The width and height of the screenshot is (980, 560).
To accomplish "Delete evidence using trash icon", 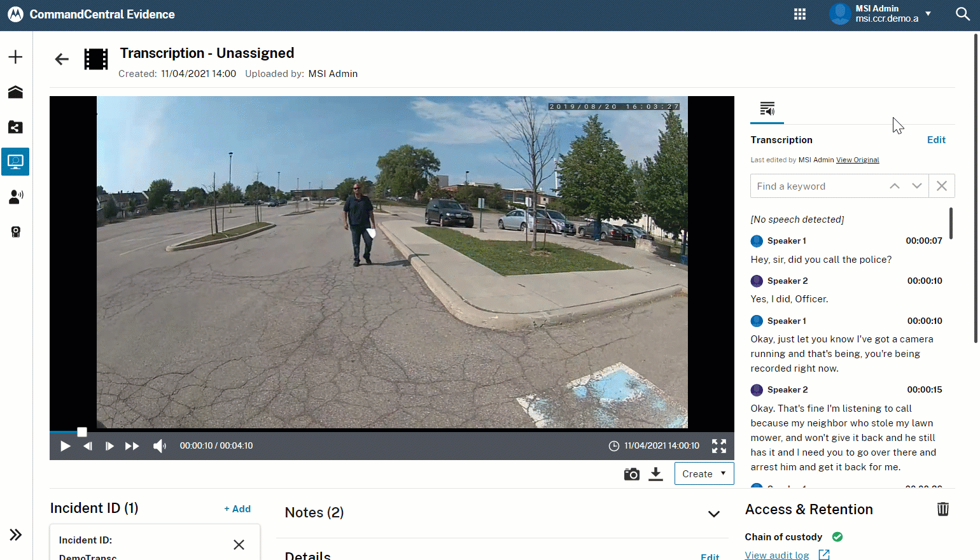I will click(942, 509).
